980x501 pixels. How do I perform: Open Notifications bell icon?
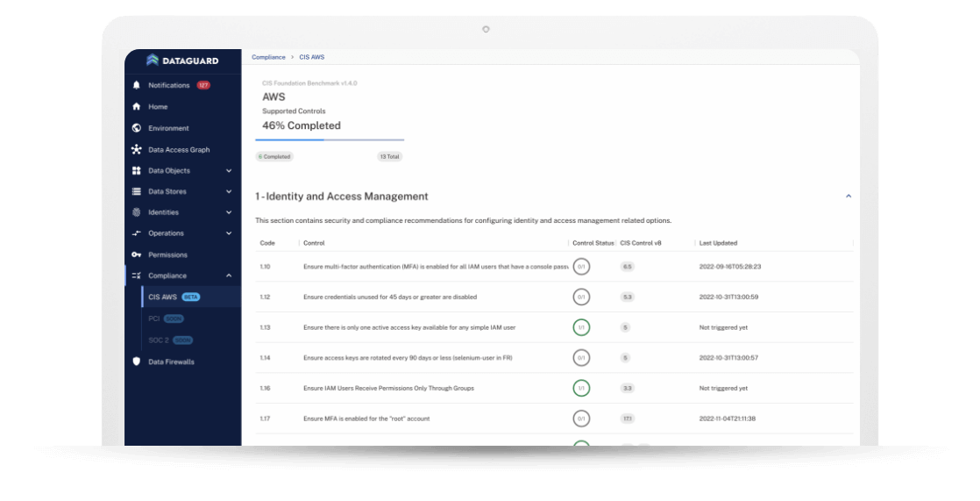tap(136, 85)
